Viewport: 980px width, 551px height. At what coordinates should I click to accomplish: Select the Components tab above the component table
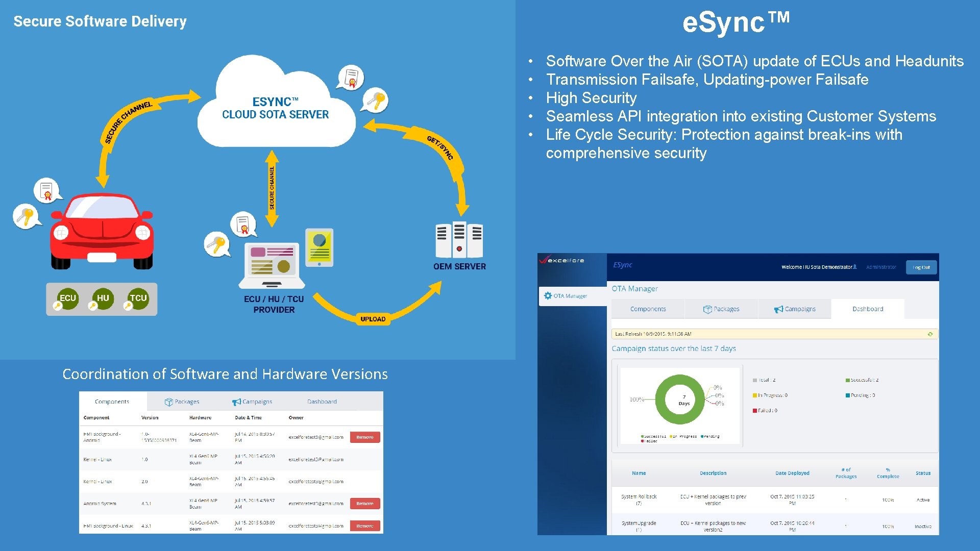point(112,402)
